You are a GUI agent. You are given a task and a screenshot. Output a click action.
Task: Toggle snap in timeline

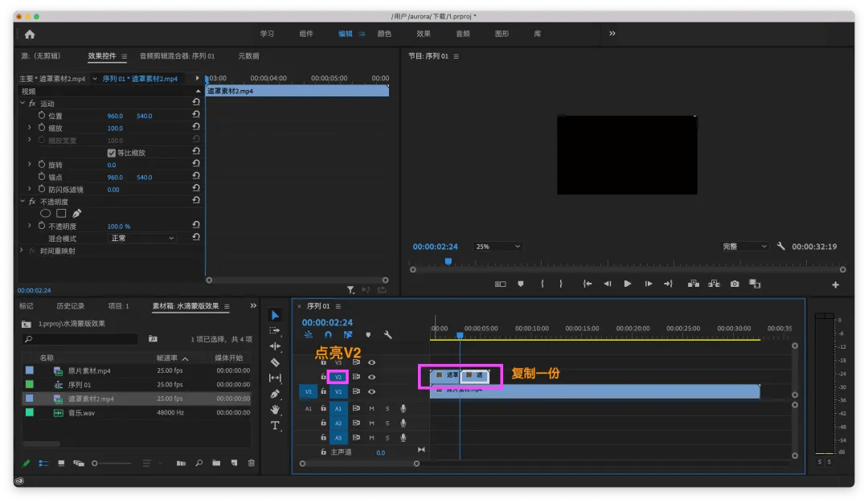(328, 335)
